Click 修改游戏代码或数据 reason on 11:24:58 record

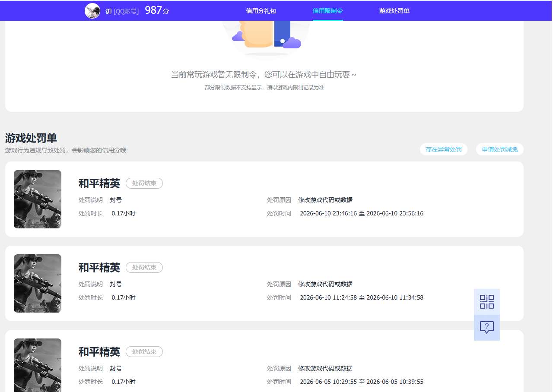pos(325,284)
